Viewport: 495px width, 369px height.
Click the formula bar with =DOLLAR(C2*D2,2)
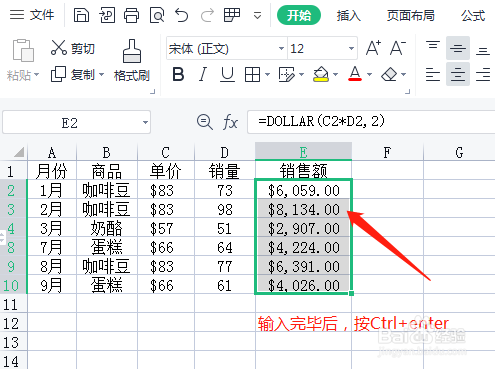tap(371, 122)
